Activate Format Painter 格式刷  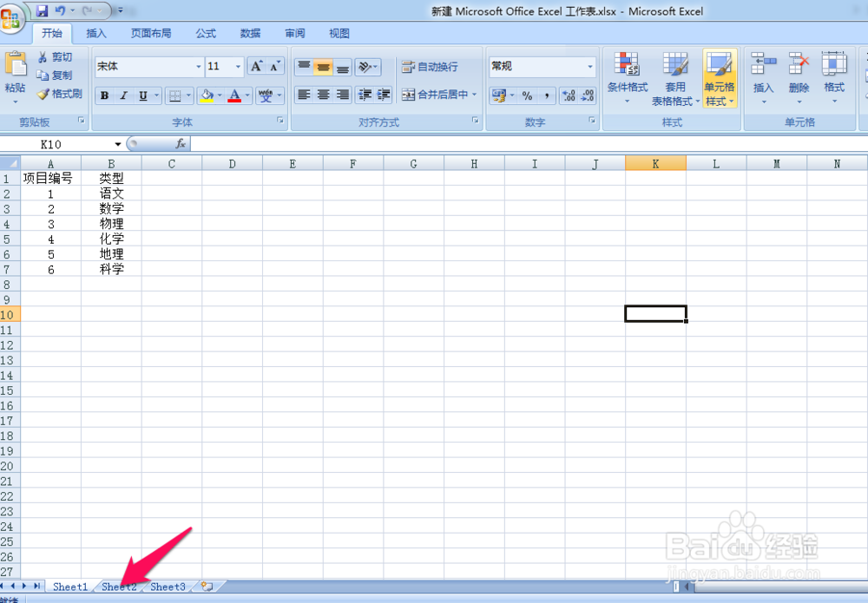tap(59, 94)
